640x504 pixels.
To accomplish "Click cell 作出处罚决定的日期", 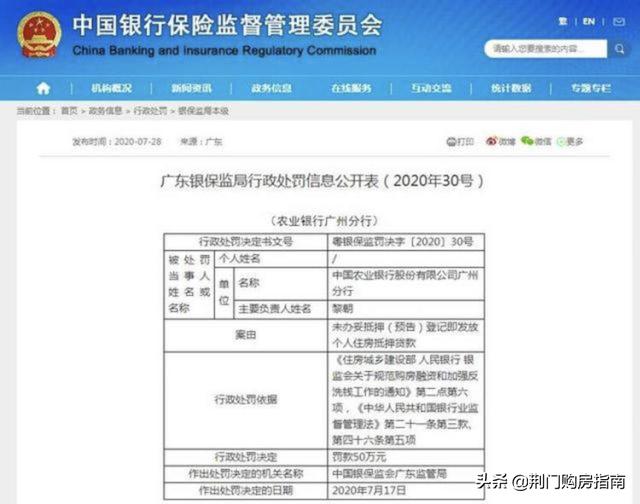I will (246, 491).
